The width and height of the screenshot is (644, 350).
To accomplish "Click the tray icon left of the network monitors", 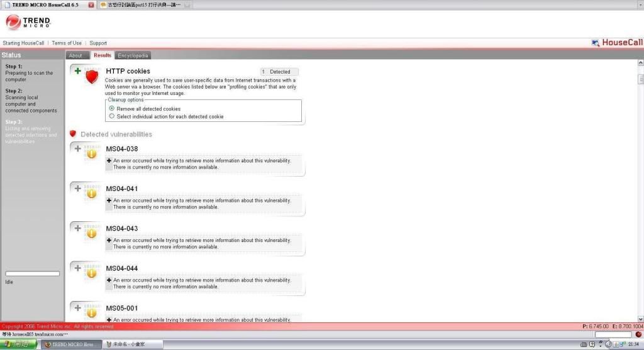I will point(616,344).
